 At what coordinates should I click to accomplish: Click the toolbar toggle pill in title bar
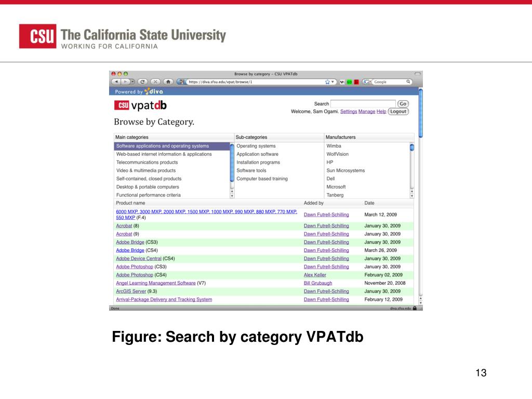[x=418, y=74]
